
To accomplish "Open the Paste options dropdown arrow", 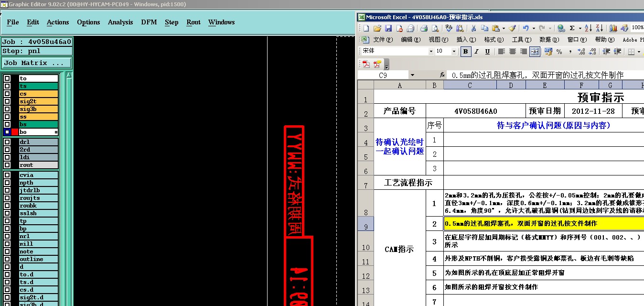I will pos(503,28).
